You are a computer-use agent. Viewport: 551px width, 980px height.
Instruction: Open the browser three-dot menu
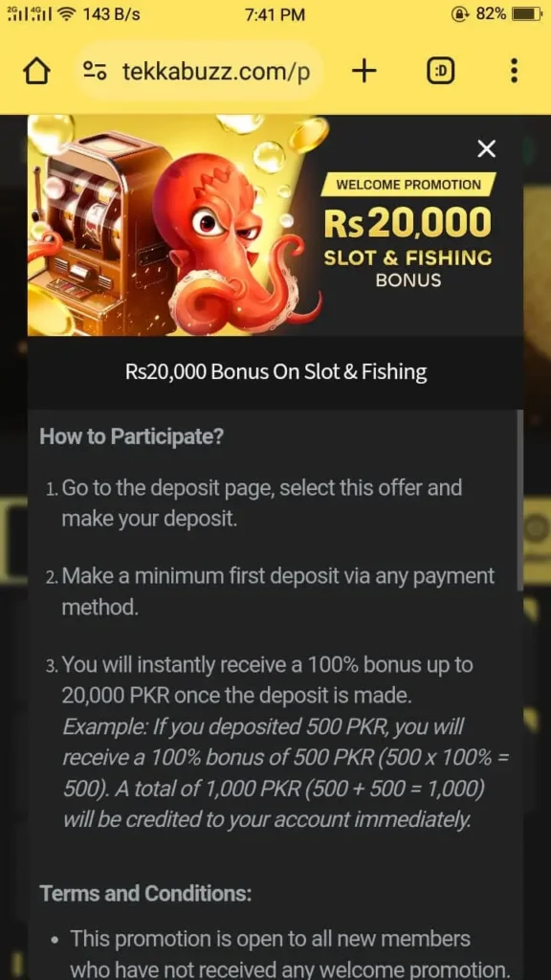514,71
